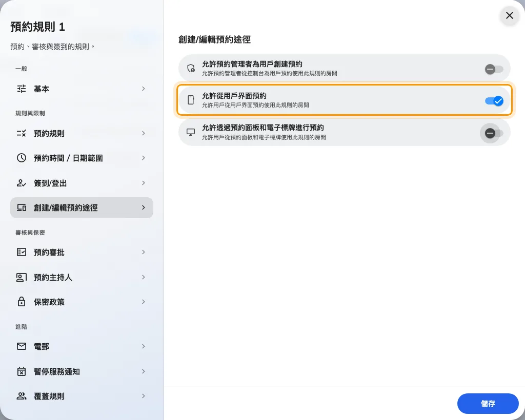This screenshot has height=420, width=525.
Task: Open 電郵 settings
Action: pyautogui.click(x=82, y=346)
